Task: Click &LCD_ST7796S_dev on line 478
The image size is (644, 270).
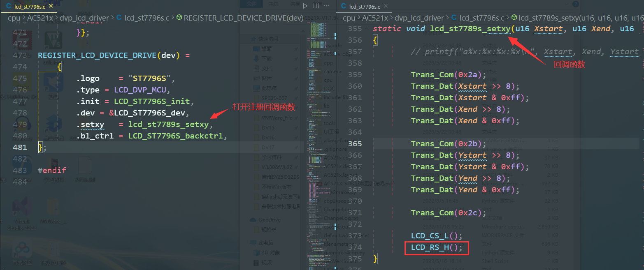Action: pyautogui.click(x=146, y=113)
